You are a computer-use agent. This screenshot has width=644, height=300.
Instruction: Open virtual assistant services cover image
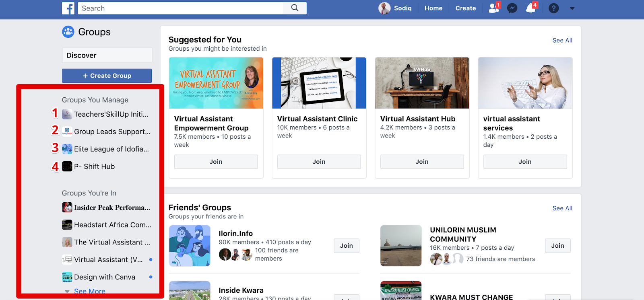point(525,83)
